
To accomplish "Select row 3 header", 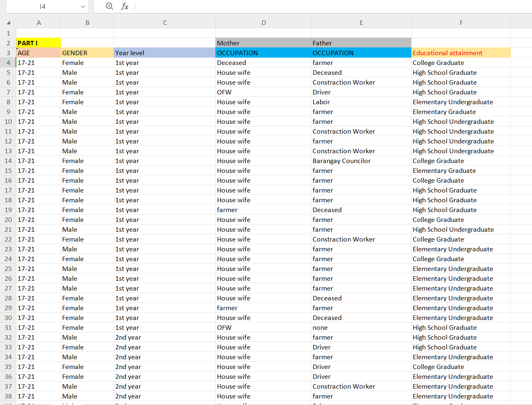I will (8, 53).
